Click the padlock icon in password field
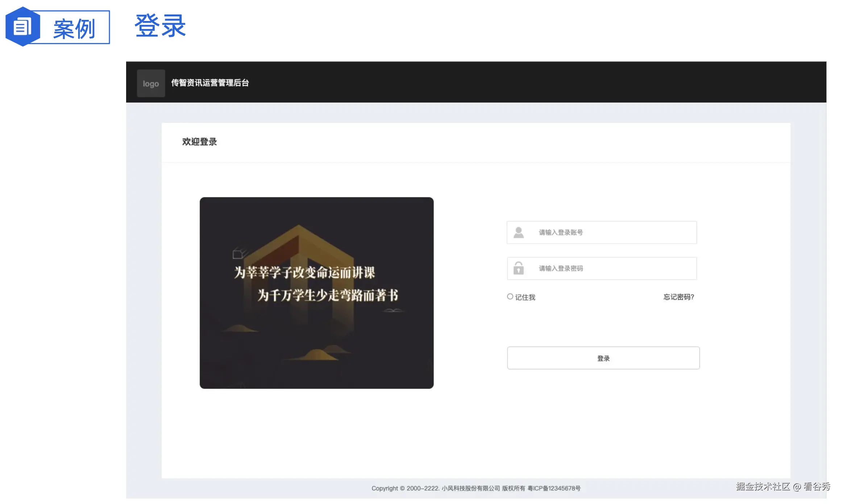 [x=519, y=268]
